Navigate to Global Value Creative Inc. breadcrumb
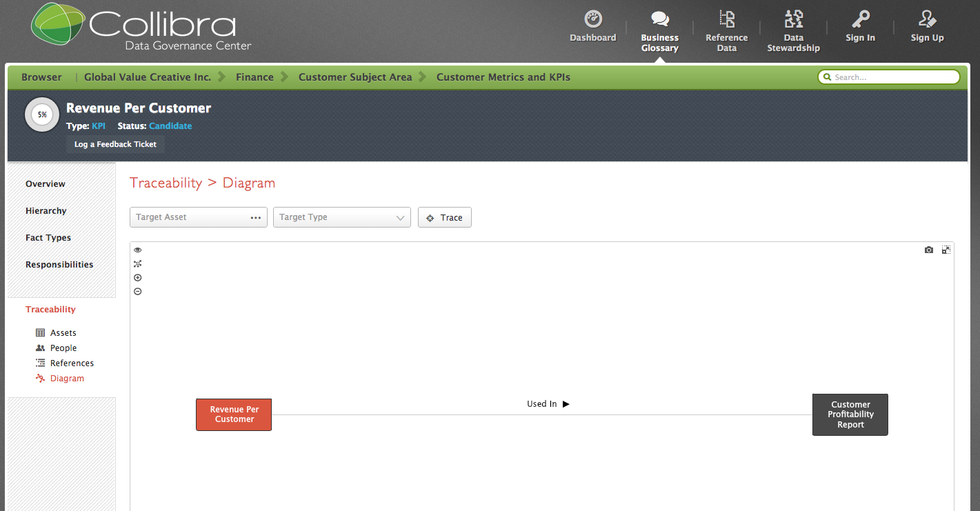 point(148,77)
